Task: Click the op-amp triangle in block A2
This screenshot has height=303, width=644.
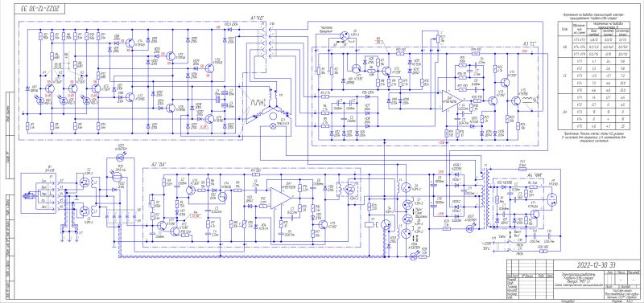Action: point(281,198)
